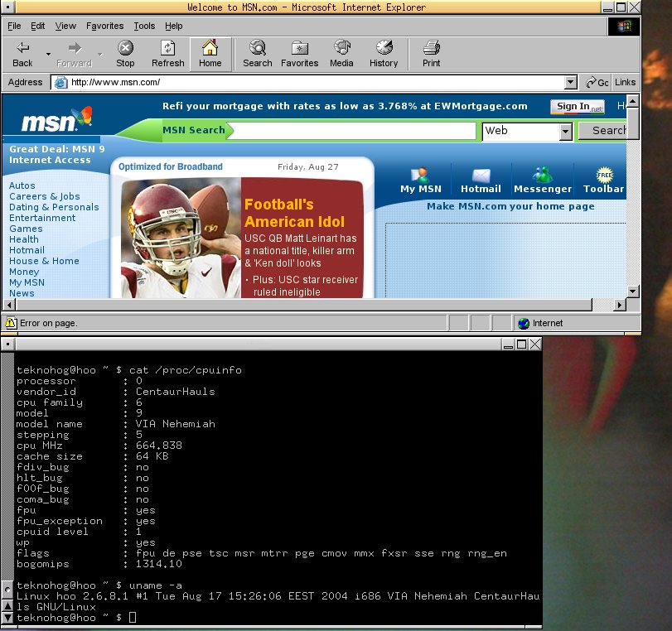Print the page with printer icon
The height and width of the screenshot is (631, 672).
click(431, 47)
